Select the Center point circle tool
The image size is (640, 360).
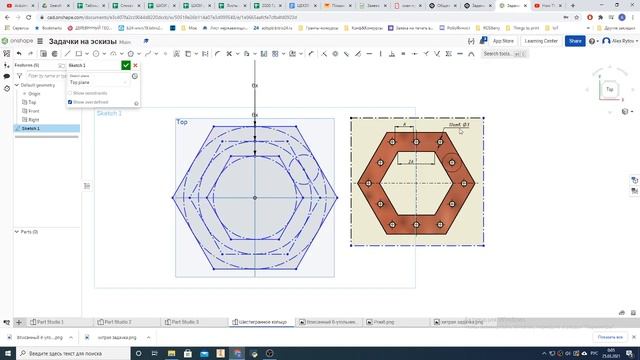[x=96, y=53]
